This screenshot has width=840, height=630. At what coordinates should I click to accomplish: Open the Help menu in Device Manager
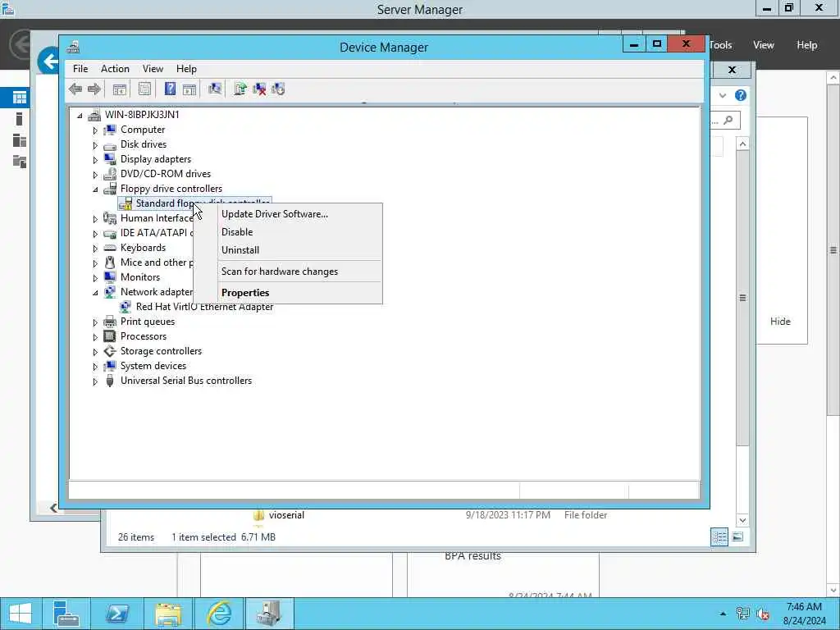[186, 69]
